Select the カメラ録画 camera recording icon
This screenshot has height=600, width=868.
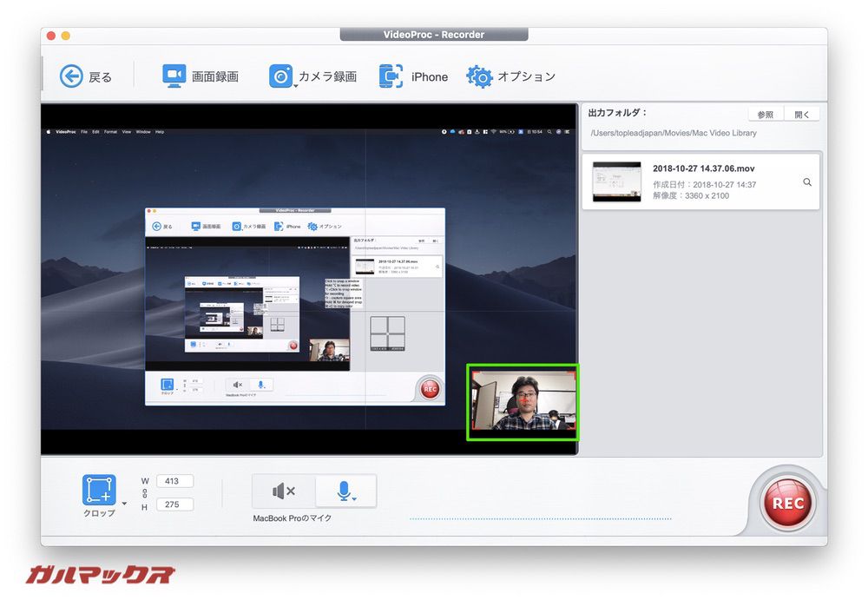click(x=280, y=76)
